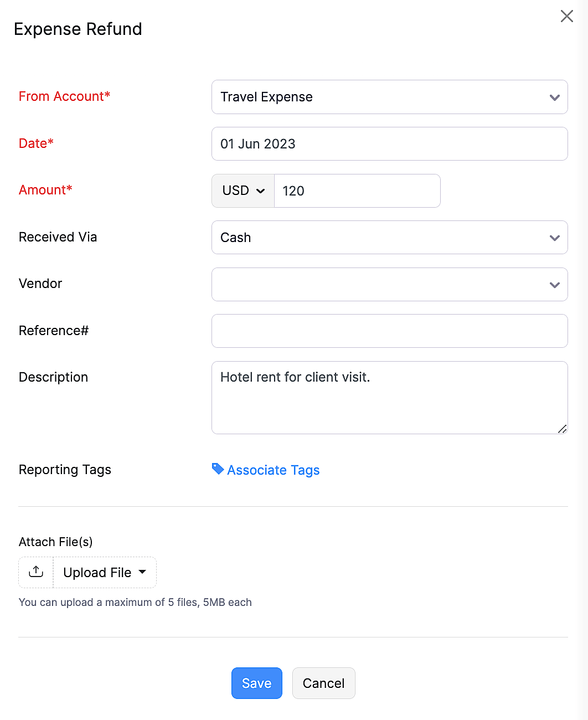
Task: Click the Upload File caret arrow
Action: point(142,572)
